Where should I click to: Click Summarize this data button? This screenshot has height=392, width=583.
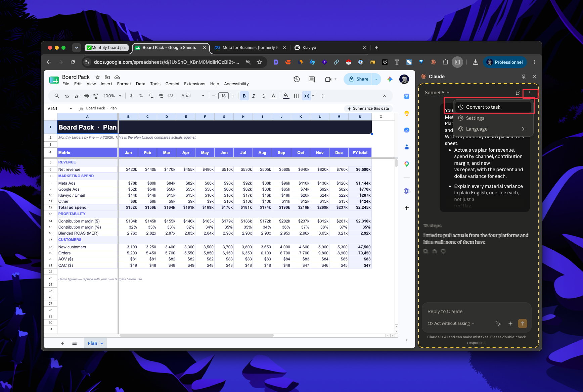click(x=368, y=108)
